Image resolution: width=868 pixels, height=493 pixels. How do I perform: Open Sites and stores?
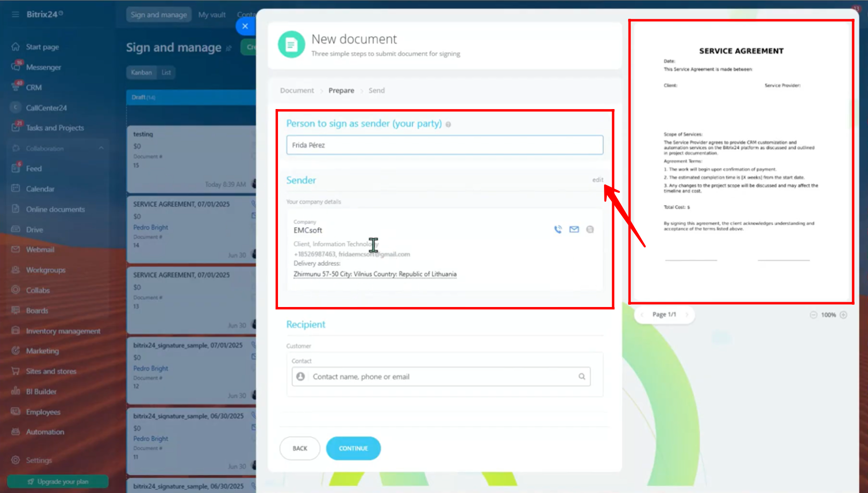point(51,371)
